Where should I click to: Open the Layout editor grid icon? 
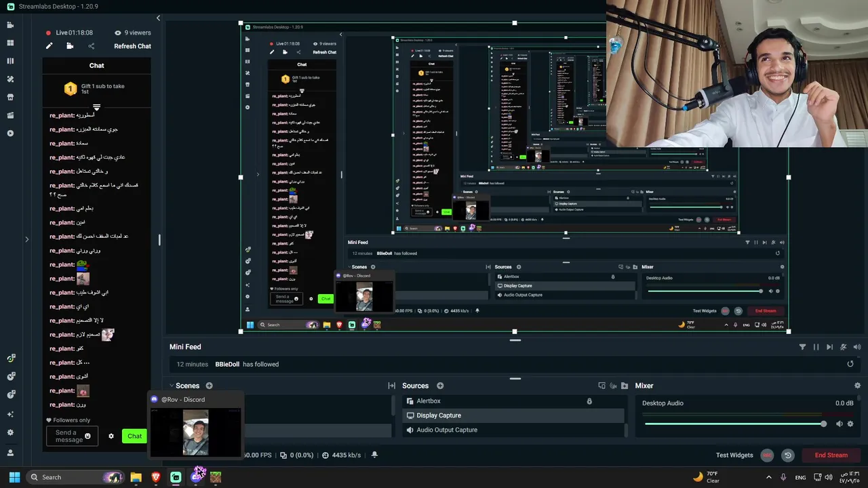tap(10, 43)
